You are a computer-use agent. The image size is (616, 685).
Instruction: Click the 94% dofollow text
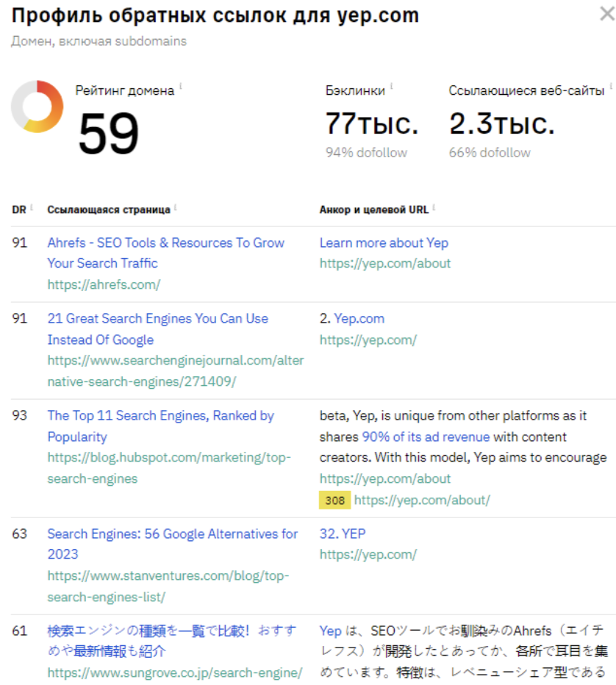coord(366,152)
